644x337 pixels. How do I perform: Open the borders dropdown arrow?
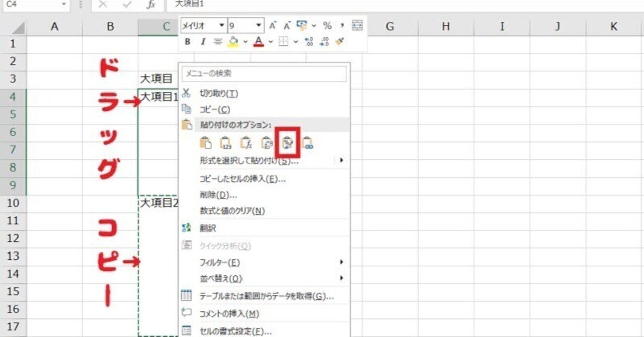(x=295, y=41)
